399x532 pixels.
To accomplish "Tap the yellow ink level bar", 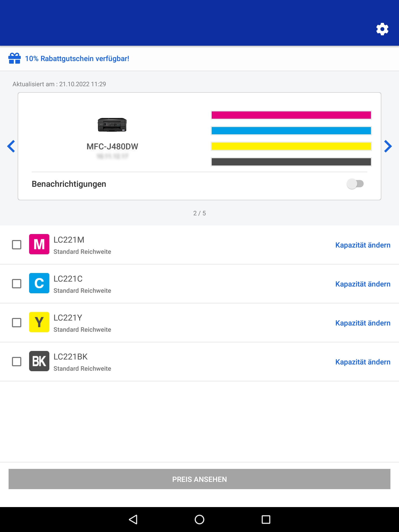I will [x=291, y=146].
